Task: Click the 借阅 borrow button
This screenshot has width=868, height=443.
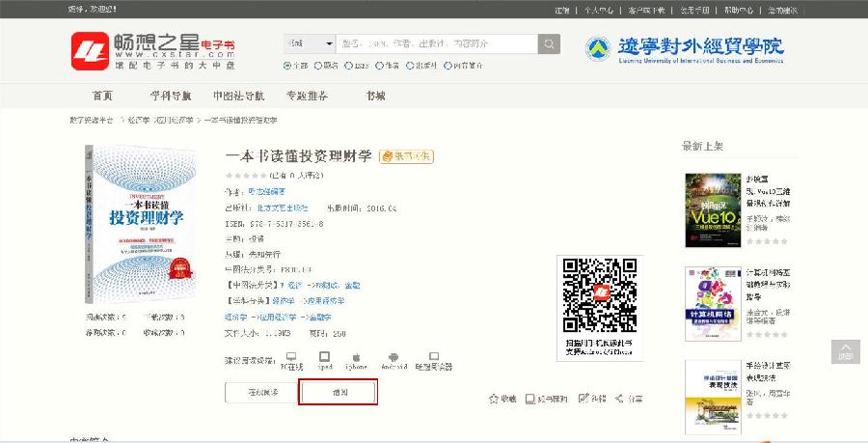Action: [339, 392]
